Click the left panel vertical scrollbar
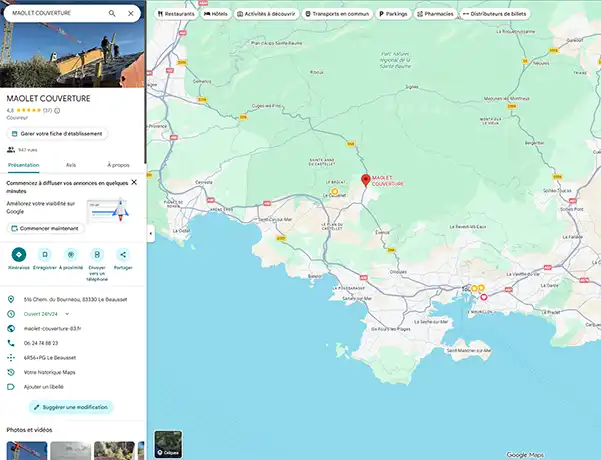 click(x=145, y=82)
